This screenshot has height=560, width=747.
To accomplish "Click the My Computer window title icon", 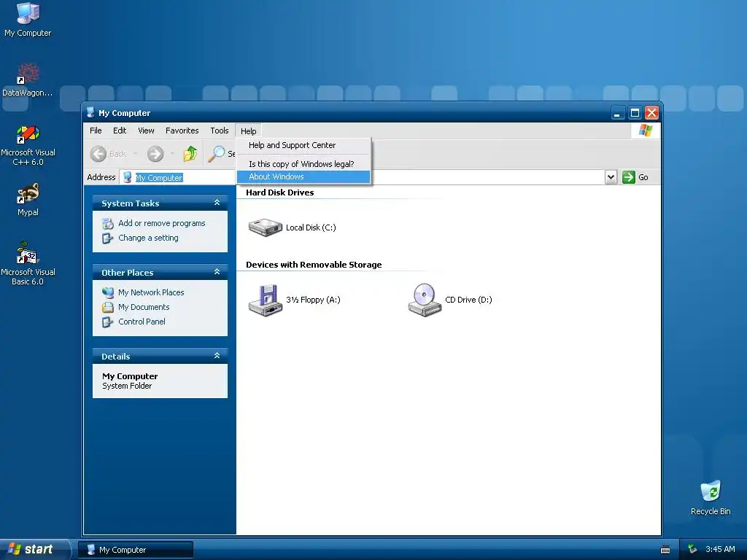I will [90, 113].
